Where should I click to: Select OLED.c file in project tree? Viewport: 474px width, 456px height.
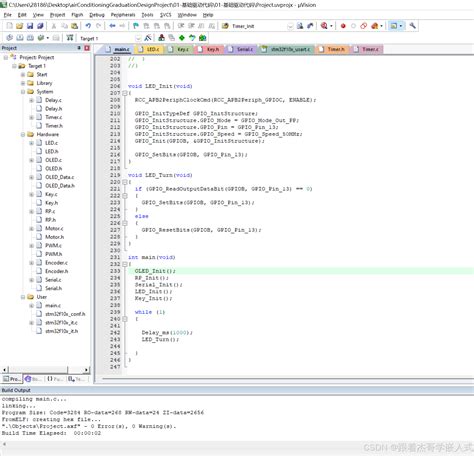(53, 160)
